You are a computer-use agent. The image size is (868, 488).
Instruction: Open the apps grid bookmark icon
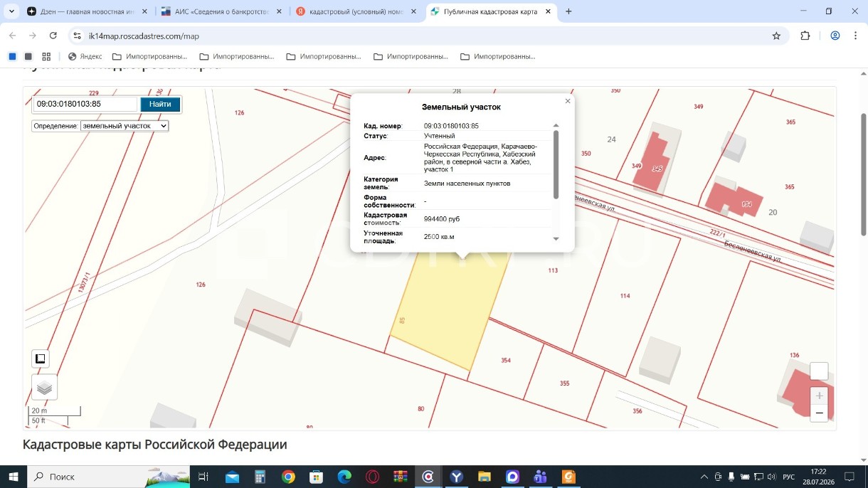click(x=46, y=56)
